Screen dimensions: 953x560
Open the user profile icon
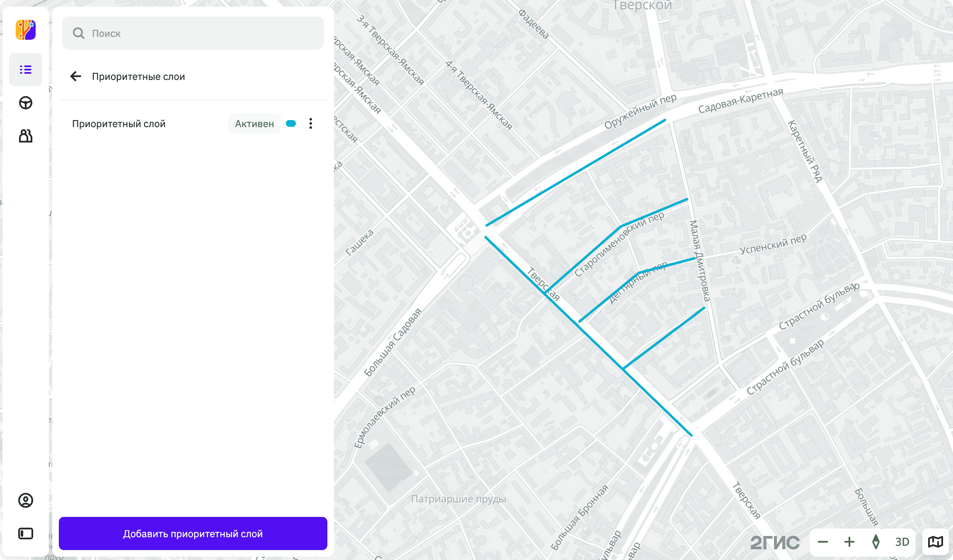coord(26,500)
